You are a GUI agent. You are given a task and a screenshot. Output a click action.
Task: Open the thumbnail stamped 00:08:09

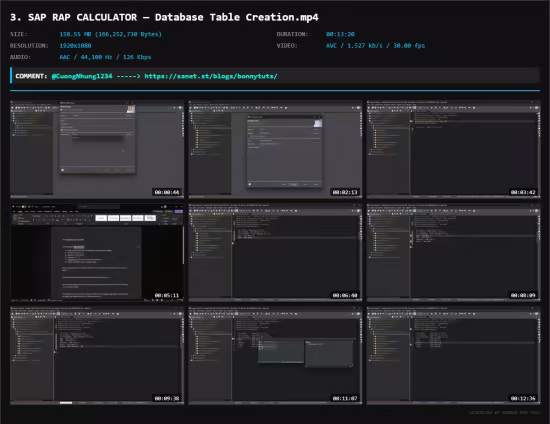pos(454,253)
